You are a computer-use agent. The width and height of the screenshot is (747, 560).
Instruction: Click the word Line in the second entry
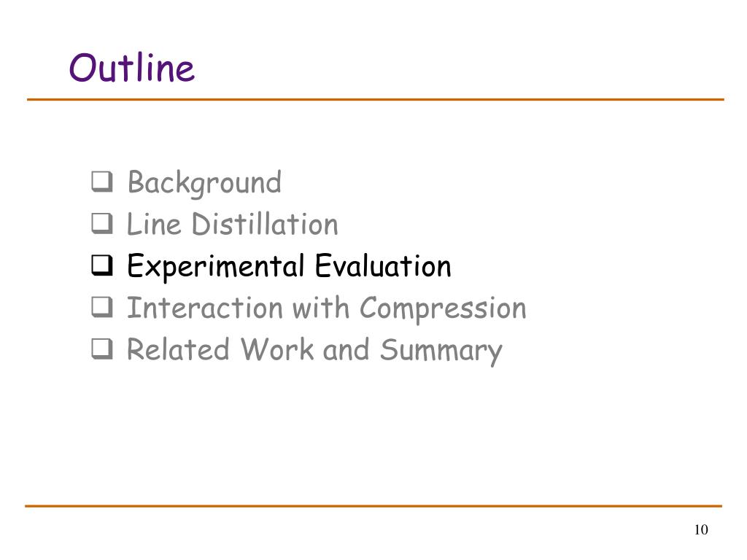point(154,225)
